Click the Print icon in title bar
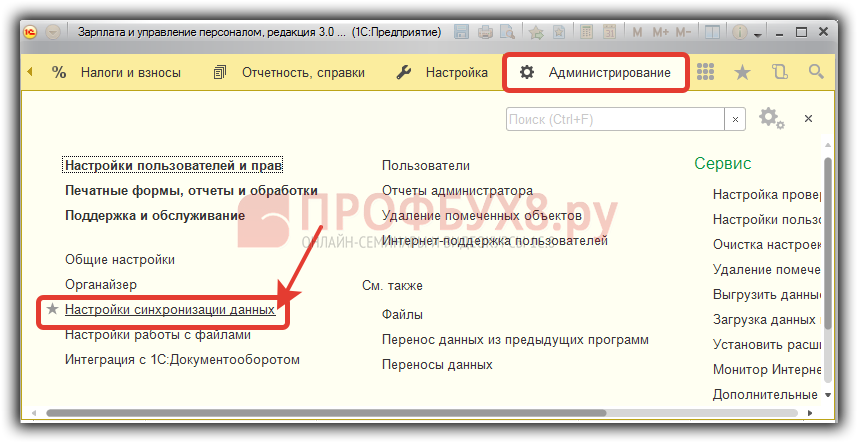858x443 pixels. click(485, 32)
